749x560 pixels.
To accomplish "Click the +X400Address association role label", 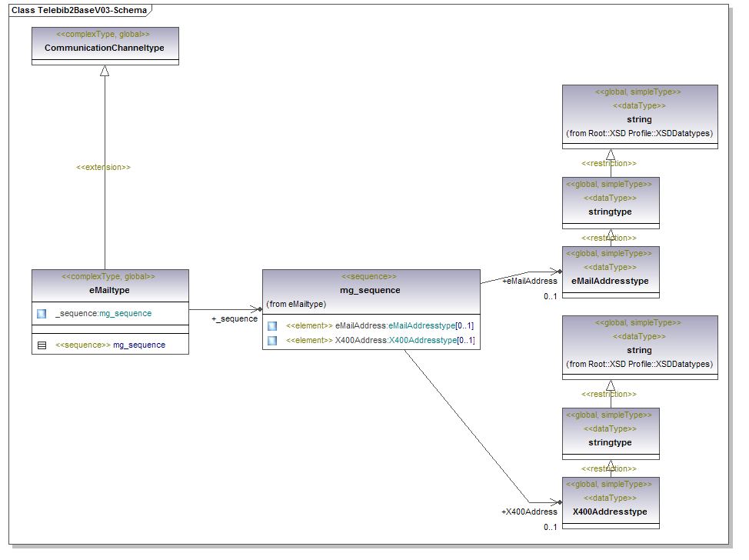I will (529, 512).
